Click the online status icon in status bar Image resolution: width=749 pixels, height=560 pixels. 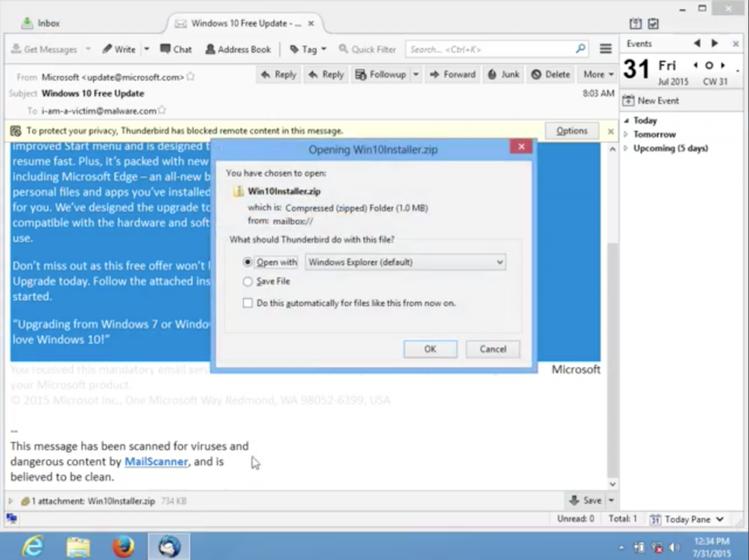12,518
